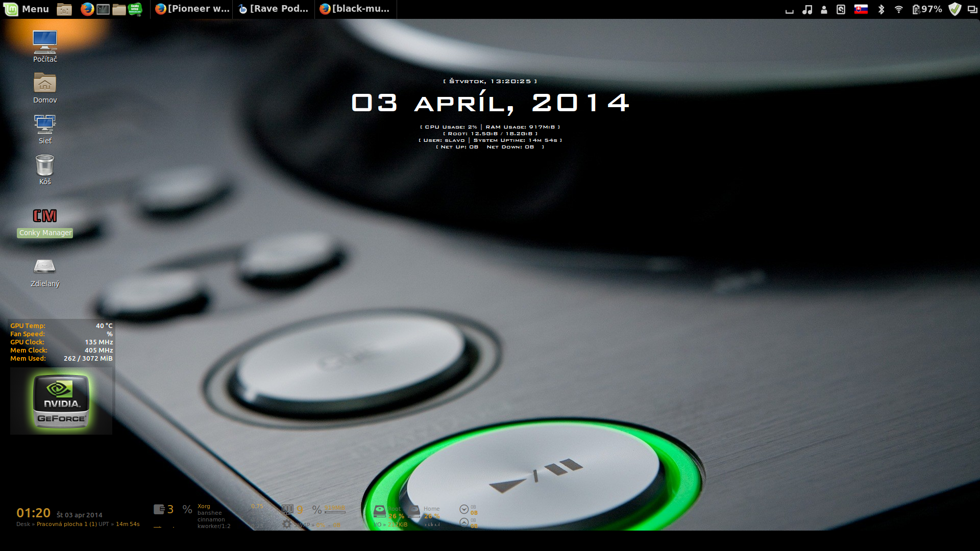Click the 03 Apríl, 2014 date text
This screenshot has width=980, height=551.
tap(490, 103)
